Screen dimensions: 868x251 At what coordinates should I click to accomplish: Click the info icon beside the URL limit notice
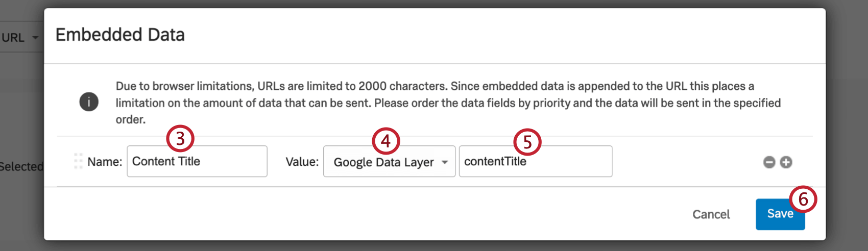tap(89, 102)
